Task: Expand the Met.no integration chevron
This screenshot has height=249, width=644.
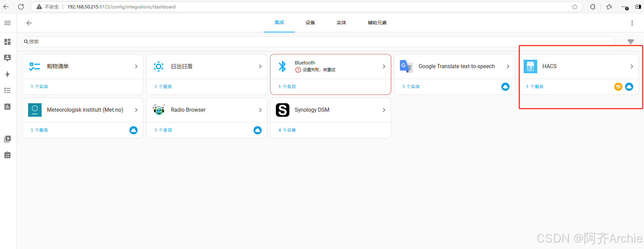Action: 136,110
